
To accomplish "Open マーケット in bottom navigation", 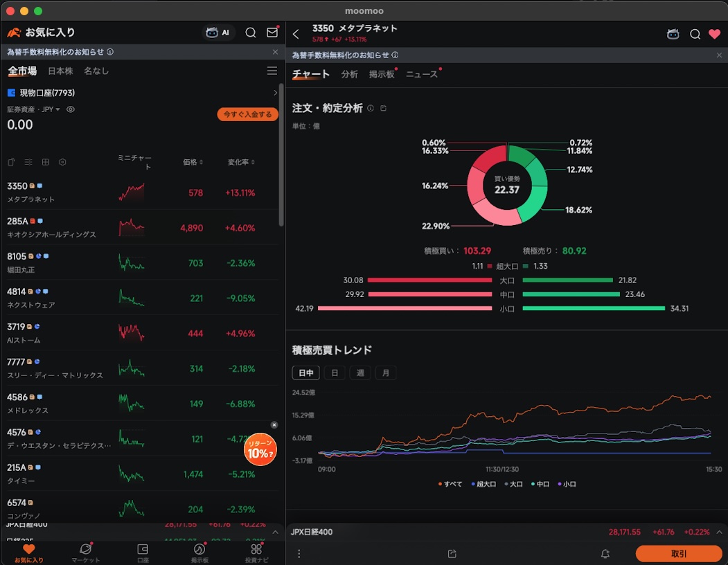I will (x=86, y=553).
